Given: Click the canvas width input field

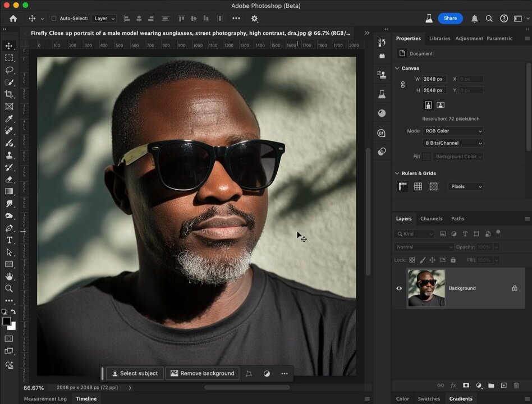Looking at the screenshot, I should click(x=435, y=79).
